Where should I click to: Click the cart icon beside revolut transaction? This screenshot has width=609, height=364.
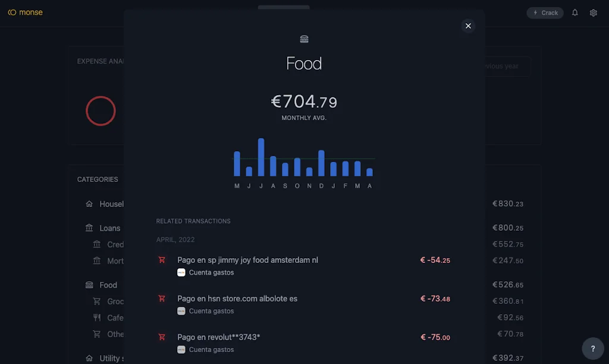[162, 337]
